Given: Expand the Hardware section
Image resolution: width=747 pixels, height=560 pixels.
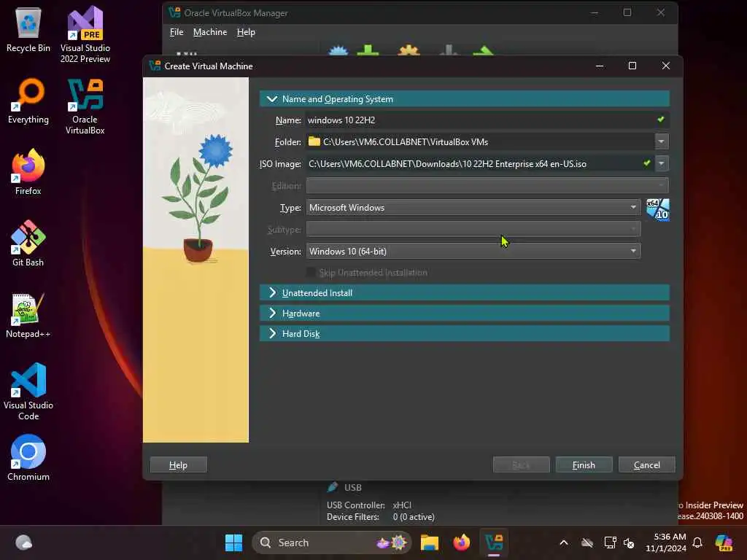Looking at the screenshot, I should coord(465,314).
